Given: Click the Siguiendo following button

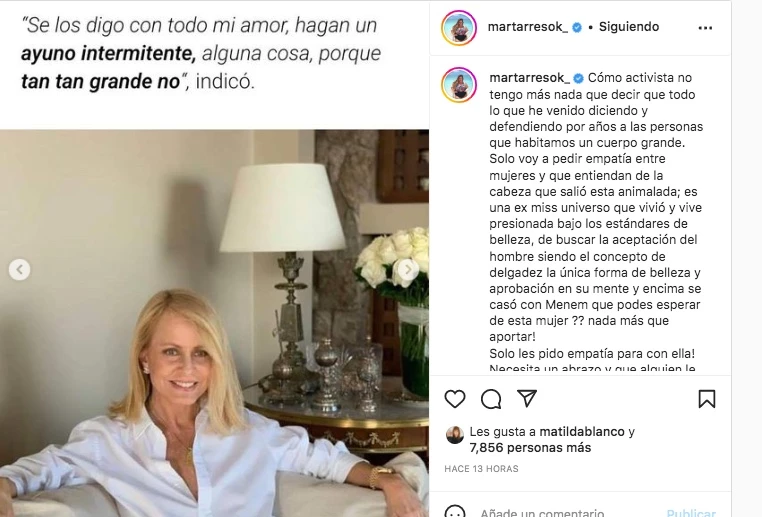Looking at the screenshot, I should (x=629, y=27).
